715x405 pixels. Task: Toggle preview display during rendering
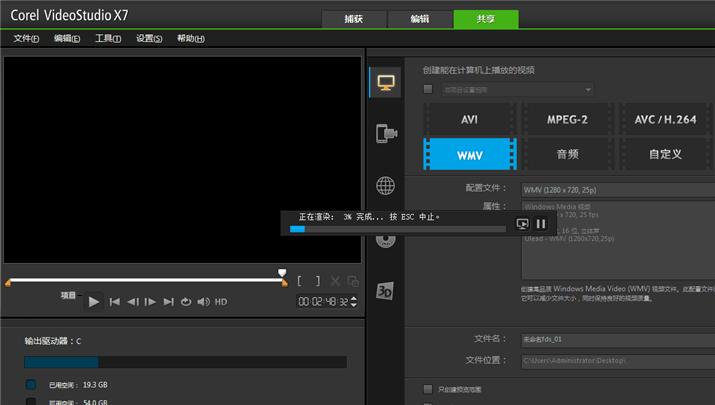point(522,224)
